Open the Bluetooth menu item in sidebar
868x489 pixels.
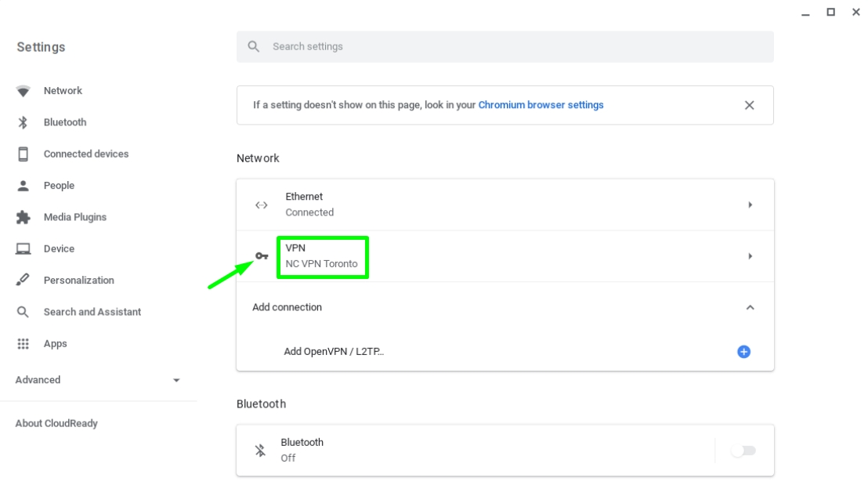pos(65,122)
